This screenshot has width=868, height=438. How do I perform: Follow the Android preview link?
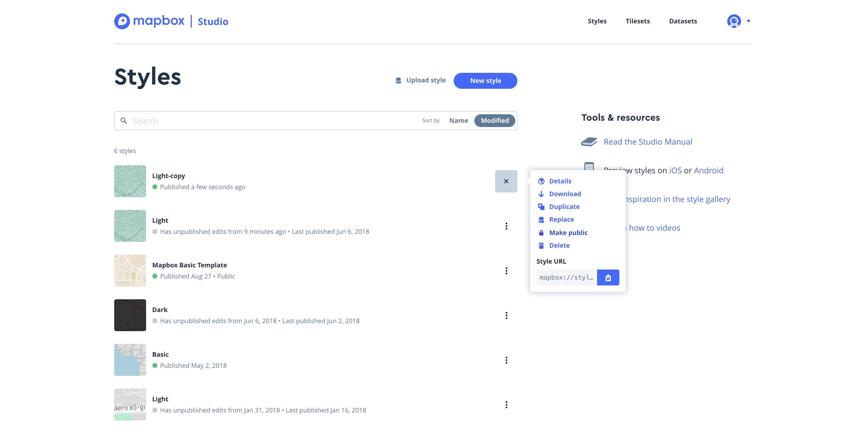click(709, 171)
